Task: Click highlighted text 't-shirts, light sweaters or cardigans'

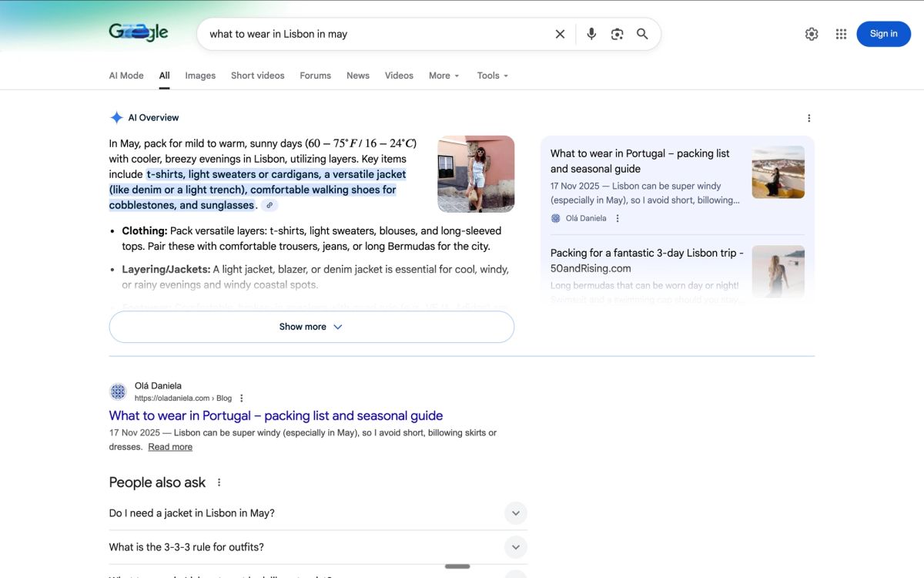Action: pos(233,174)
